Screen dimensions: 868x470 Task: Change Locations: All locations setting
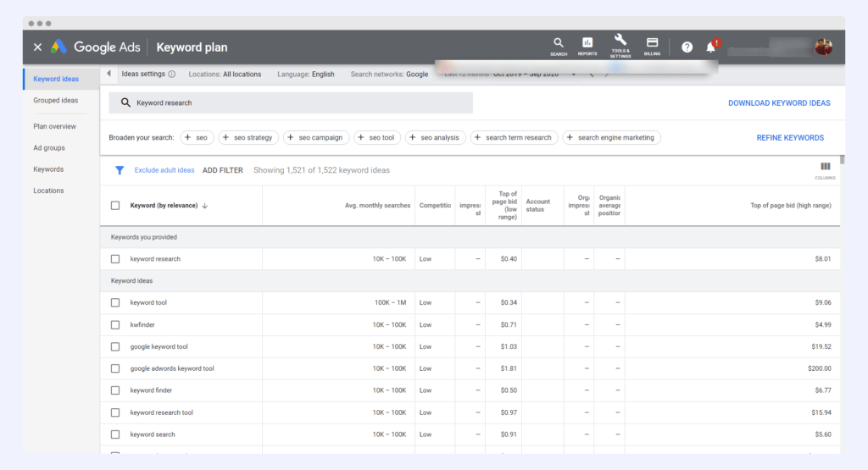[225, 74]
